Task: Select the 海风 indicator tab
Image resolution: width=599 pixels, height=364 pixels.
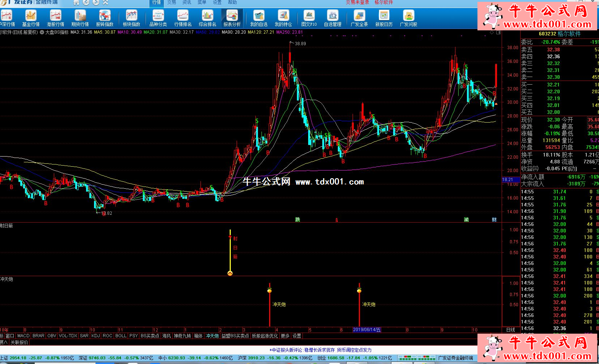Action: point(166,336)
